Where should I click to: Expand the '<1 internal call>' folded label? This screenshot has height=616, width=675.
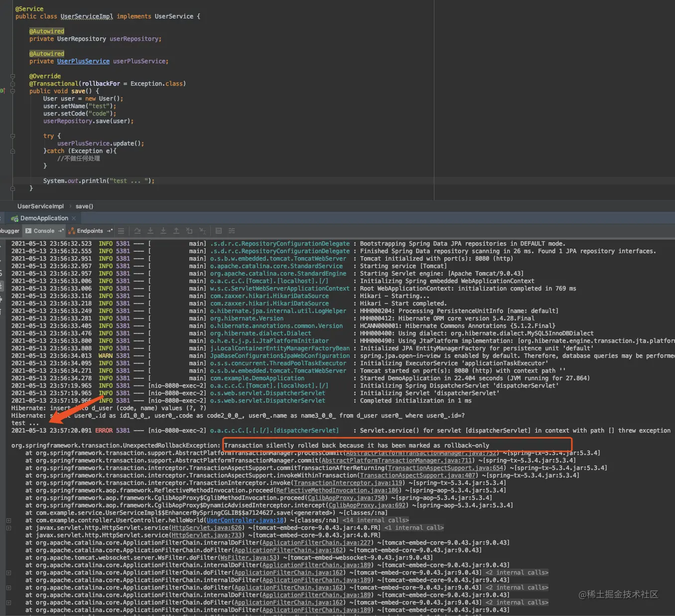click(414, 528)
